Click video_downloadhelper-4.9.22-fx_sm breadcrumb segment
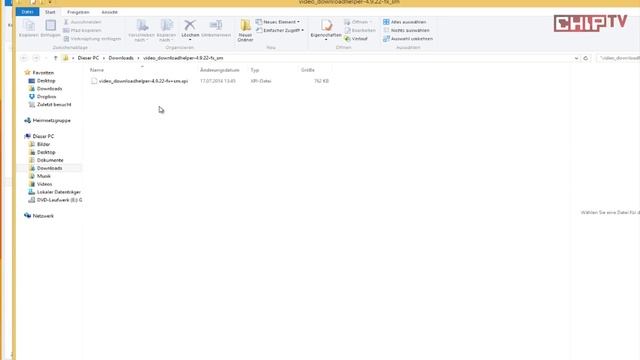 click(183, 58)
